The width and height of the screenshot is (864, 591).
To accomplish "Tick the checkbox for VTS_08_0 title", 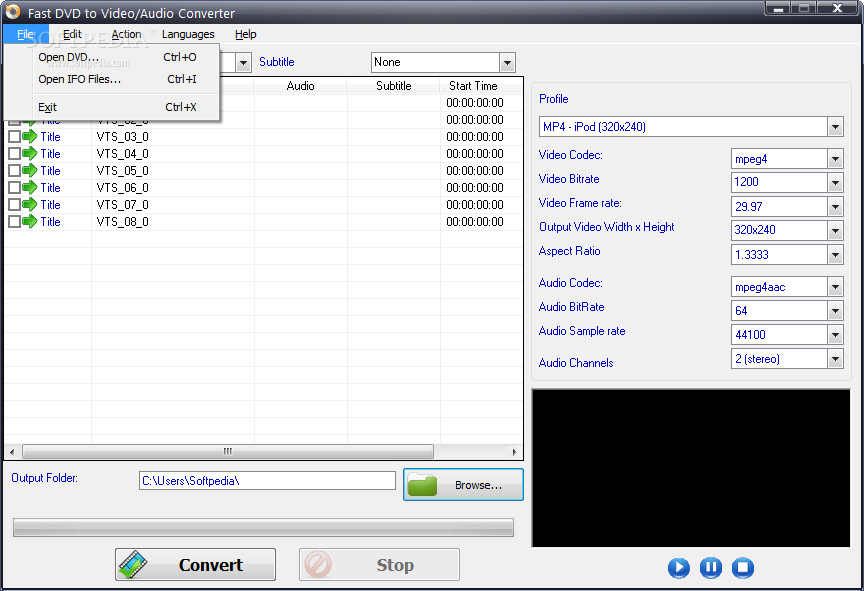I will tap(14, 221).
